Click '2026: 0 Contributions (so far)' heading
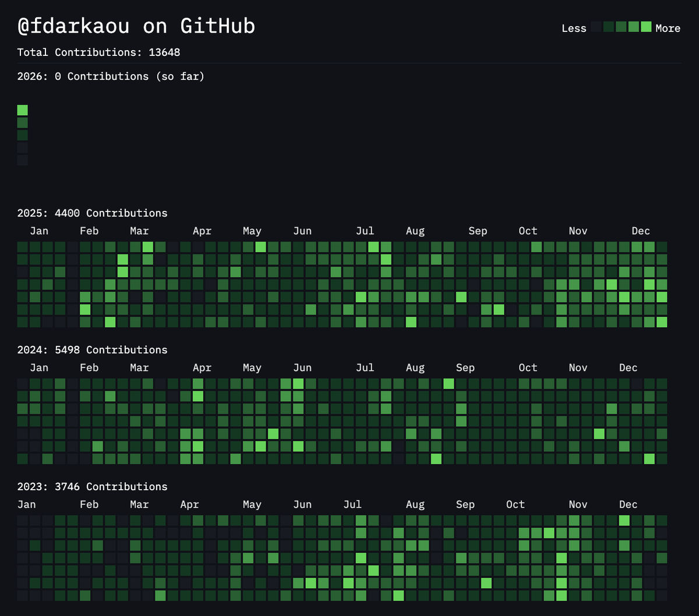Viewport: 699px width, 616px height. [111, 76]
